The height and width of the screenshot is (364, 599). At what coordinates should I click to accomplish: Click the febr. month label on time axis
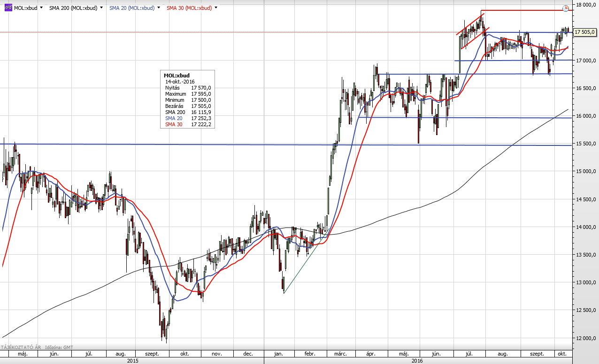[x=309, y=354]
